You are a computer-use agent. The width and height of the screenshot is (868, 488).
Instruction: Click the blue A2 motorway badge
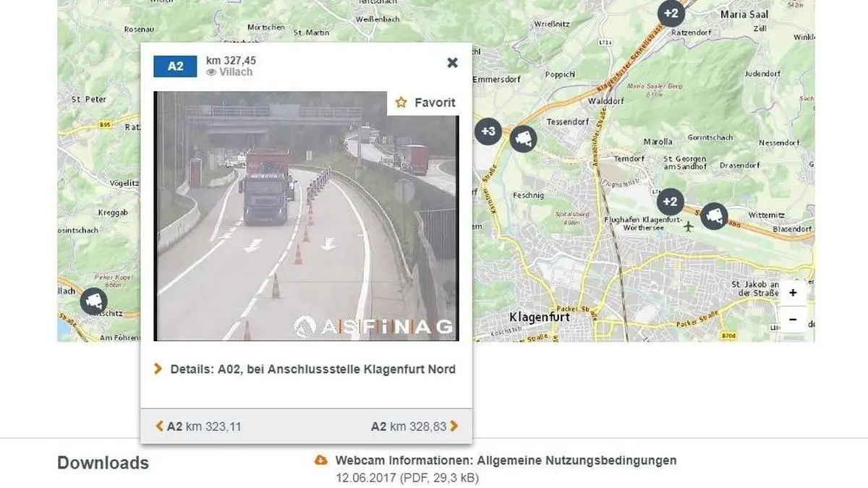[176, 67]
